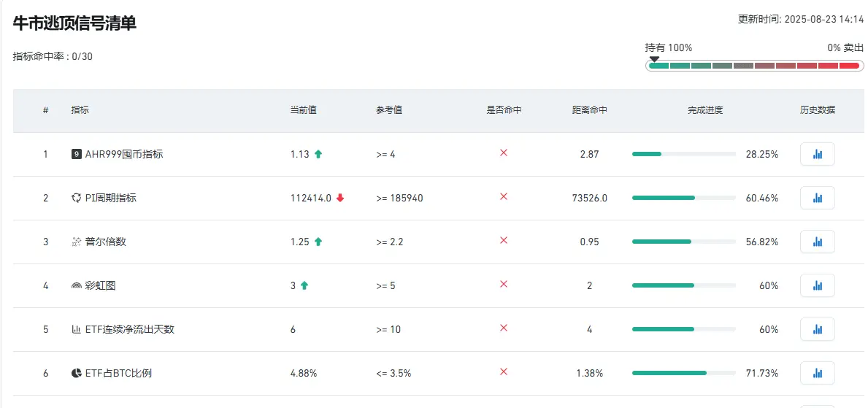The height and width of the screenshot is (408, 868).
Task: Click the 牛市逃顶信号清单 page title
Action: pyautogui.click(x=74, y=23)
